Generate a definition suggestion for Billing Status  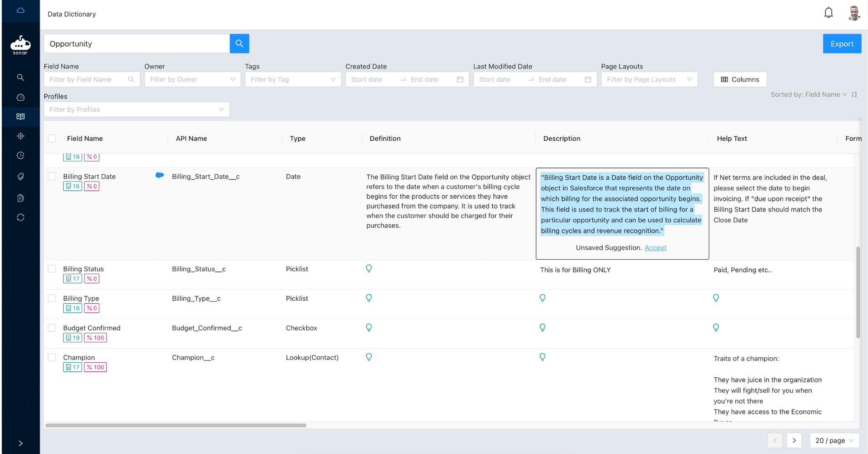pos(368,268)
